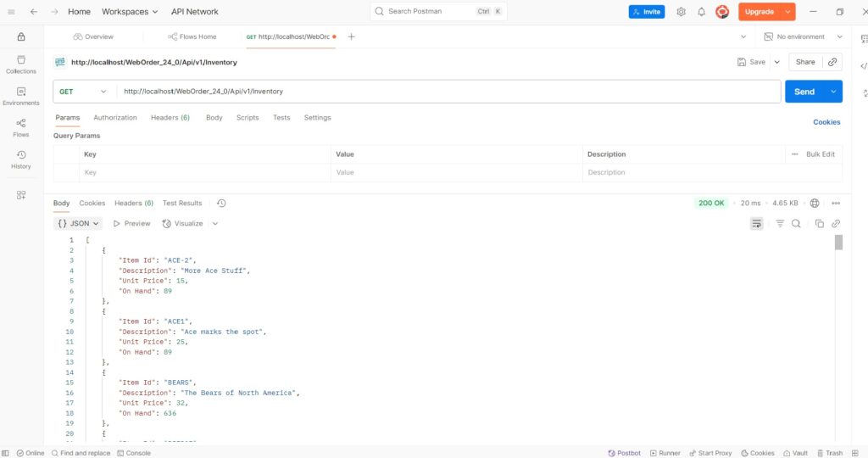868x458 pixels.
Task: View the Test Results tab
Action: pyautogui.click(x=182, y=204)
